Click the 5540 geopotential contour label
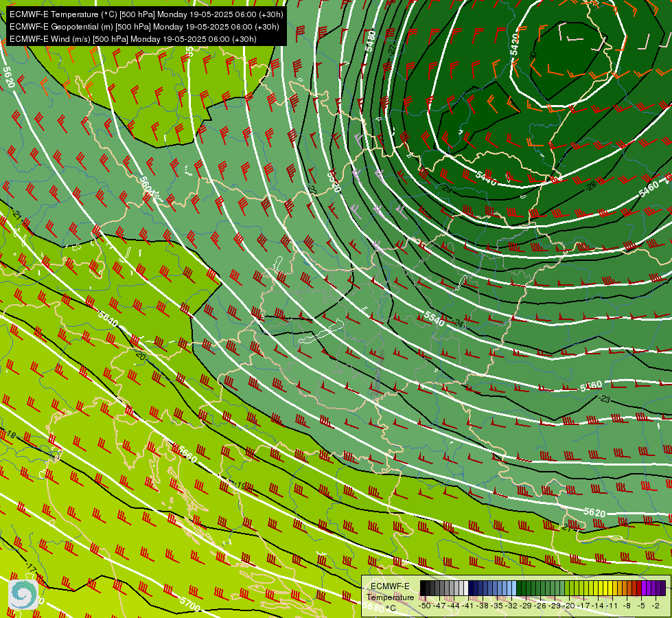The width and height of the screenshot is (672, 618). click(434, 319)
